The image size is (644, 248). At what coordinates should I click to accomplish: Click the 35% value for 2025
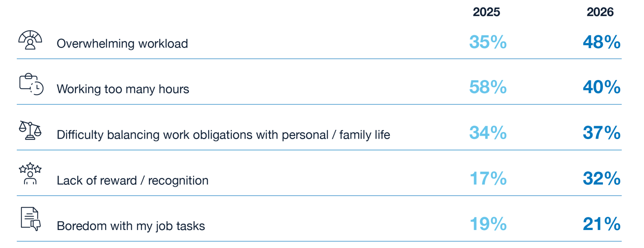click(488, 42)
